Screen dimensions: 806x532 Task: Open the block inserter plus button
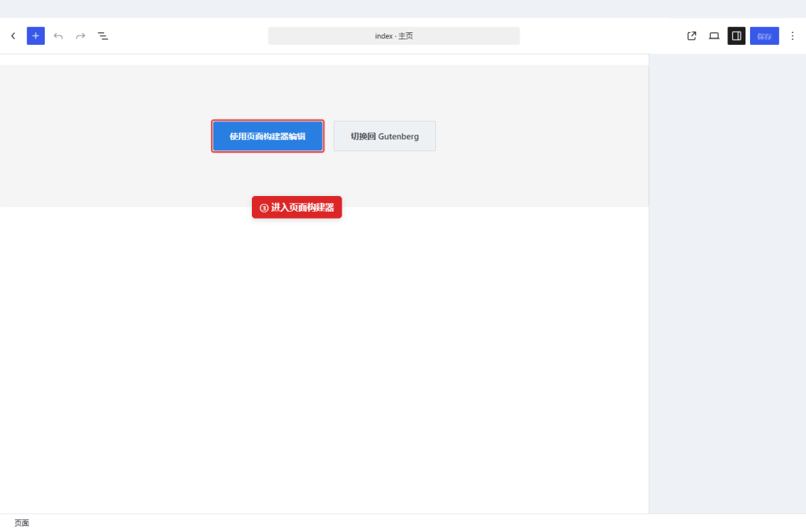[x=35, y=36]
